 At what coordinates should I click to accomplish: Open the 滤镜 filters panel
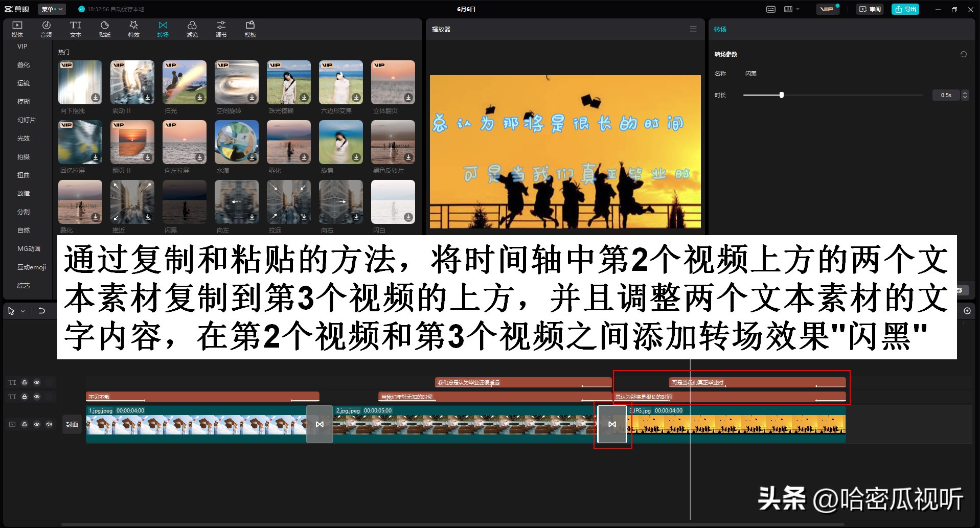pos(192,28)
